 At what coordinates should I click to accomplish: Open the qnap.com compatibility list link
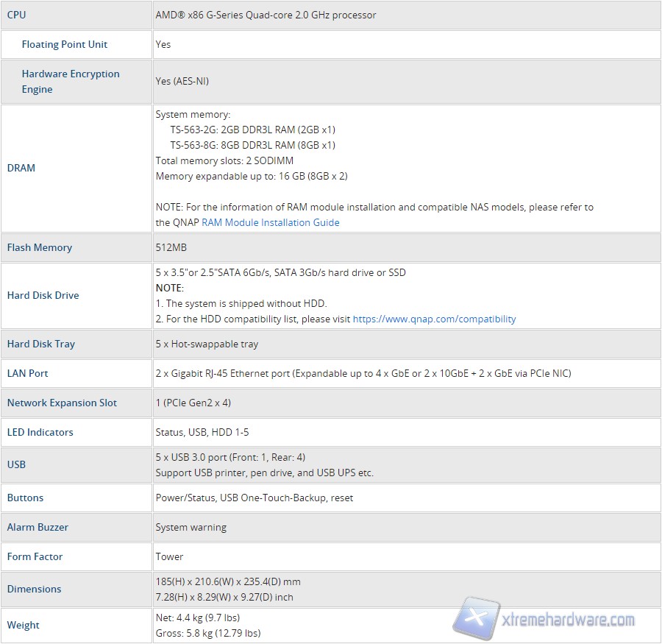coord(434,319)
